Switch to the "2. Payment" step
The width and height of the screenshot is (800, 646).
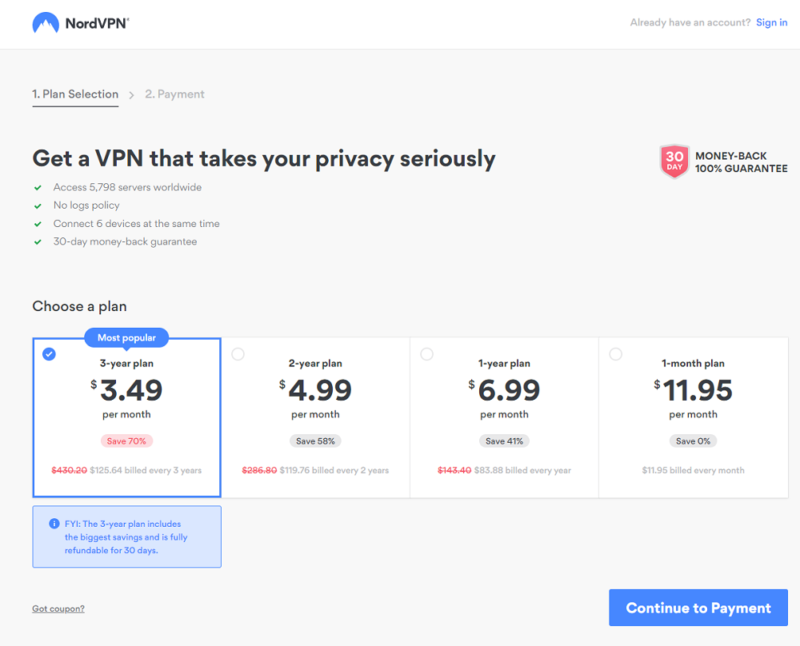(174, 93)
